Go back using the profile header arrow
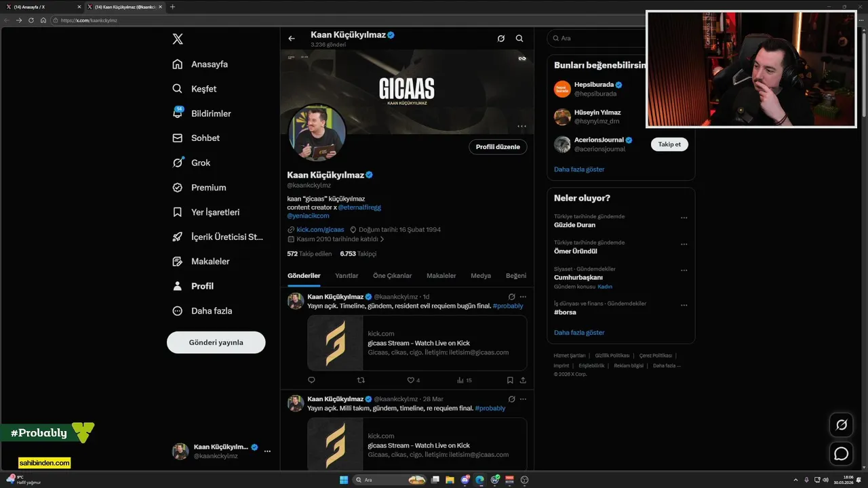This screenshot has width=868, height=488. 292,39
